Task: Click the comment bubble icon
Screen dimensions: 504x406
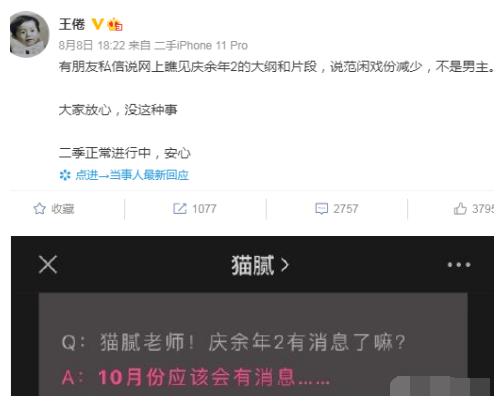Action: [x=321, y=209]
